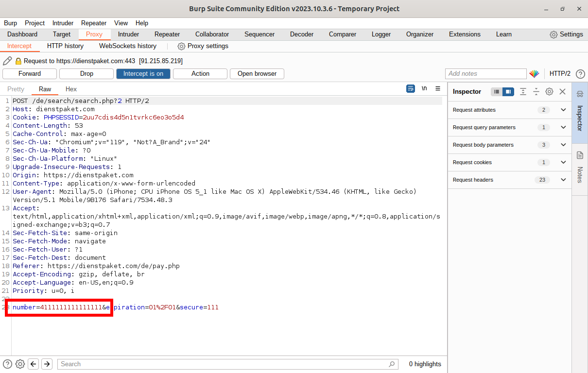This screenshot has height=373, width=588.
Task: Go to previous search match arrow
Action: [x=34, y=364]
